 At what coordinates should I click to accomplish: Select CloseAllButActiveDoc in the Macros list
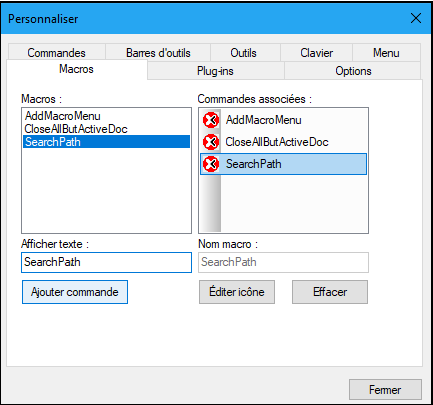(106, 129)
